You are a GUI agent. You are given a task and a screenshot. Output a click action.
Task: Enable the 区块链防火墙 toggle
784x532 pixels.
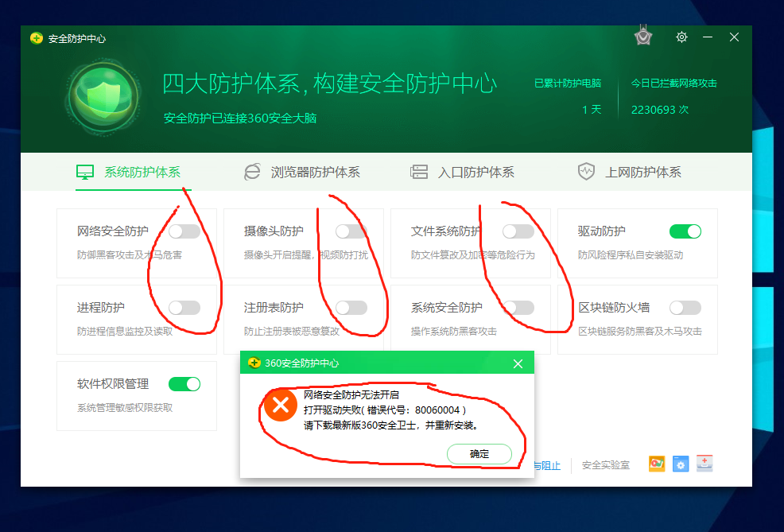[685, 308]
